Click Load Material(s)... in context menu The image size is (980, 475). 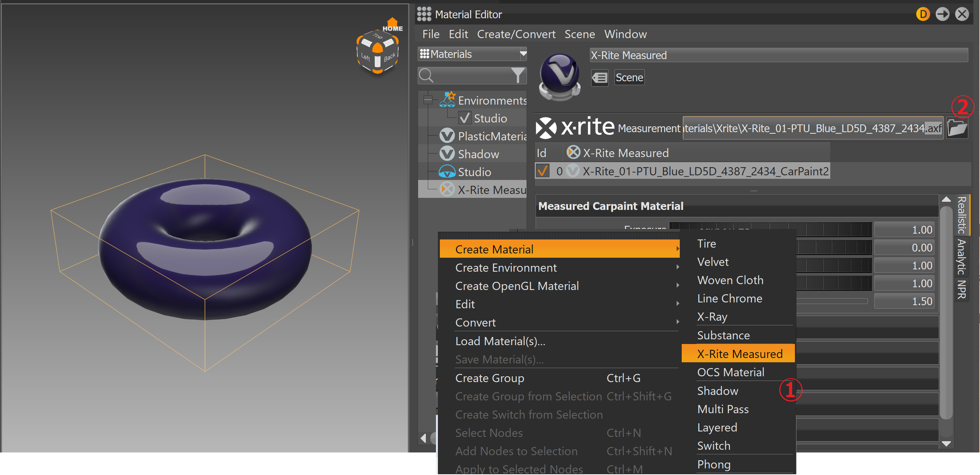pos(500,341)
